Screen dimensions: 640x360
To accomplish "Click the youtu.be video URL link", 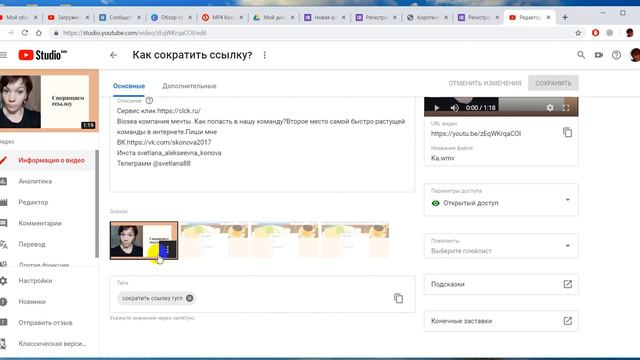I will (476, 133).
